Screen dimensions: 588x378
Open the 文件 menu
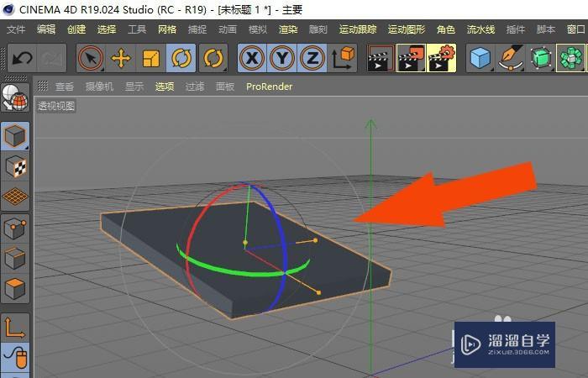[16, 29]
